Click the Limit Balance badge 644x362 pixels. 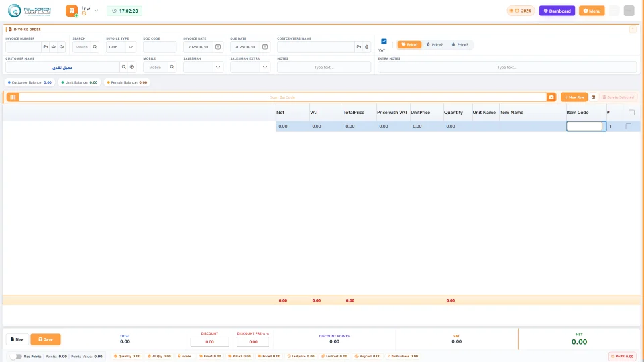79,82
